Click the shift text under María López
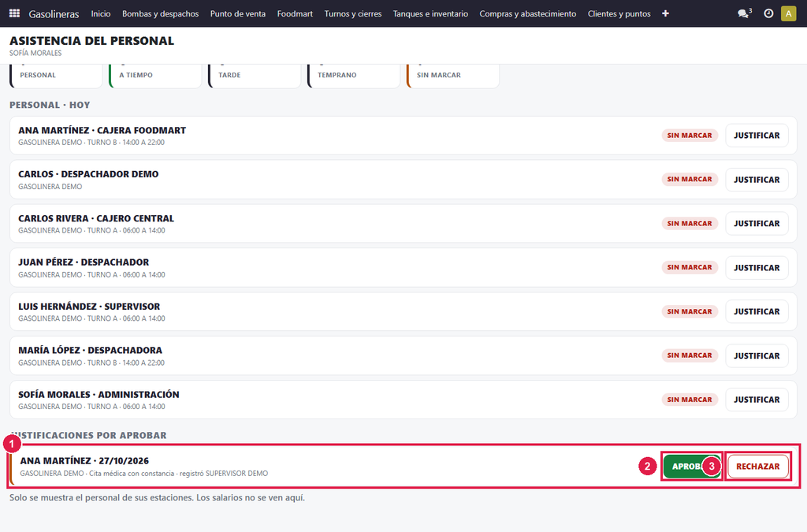This screenshot has height=532, width=807. click(x=91, y=363)
